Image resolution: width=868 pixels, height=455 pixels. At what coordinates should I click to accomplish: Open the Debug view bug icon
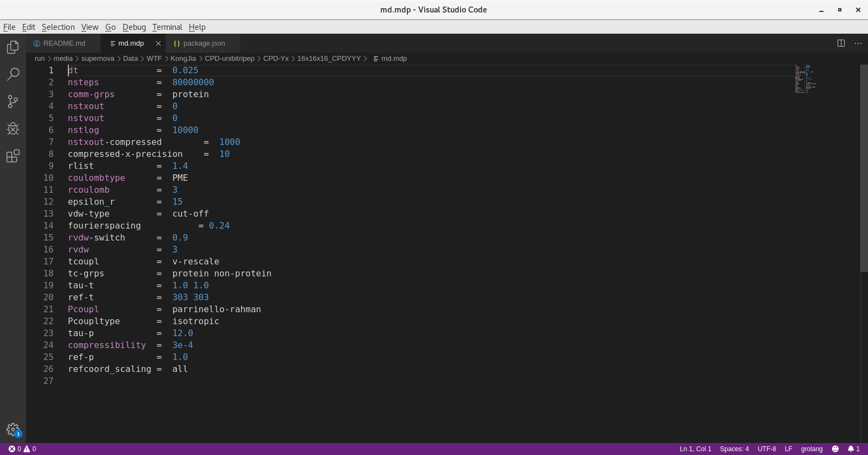pyautogui.click(x=13, y=129)
